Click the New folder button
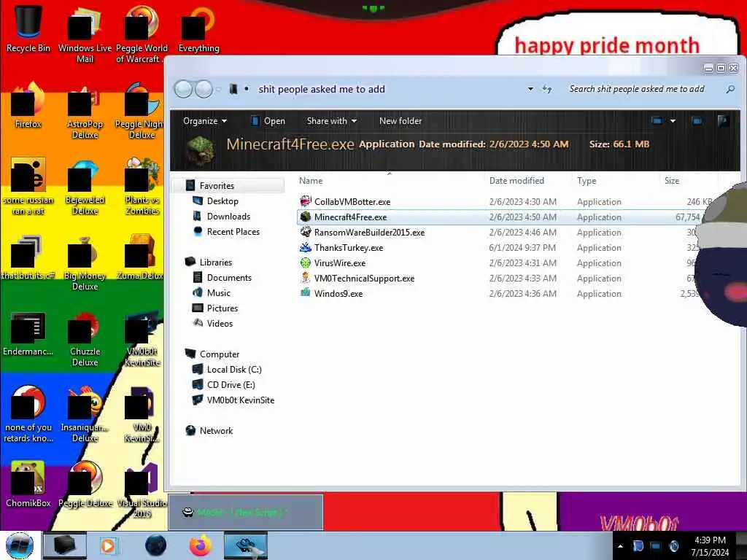The image size is (747, 560). [x=400, y=121]
